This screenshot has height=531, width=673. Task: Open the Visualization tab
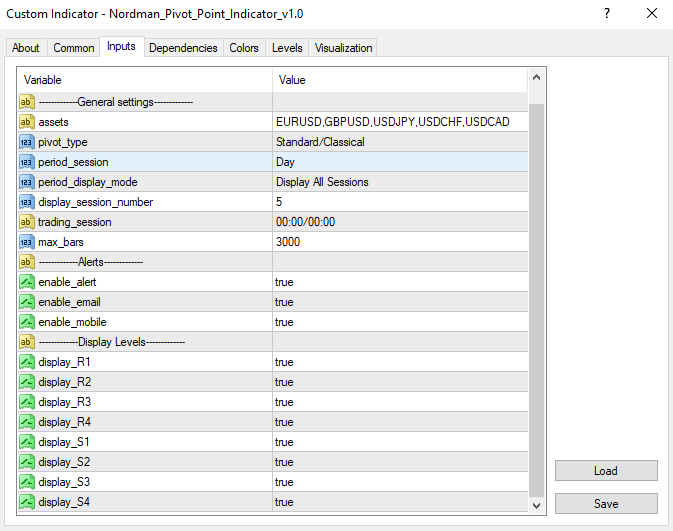(343, 48)
